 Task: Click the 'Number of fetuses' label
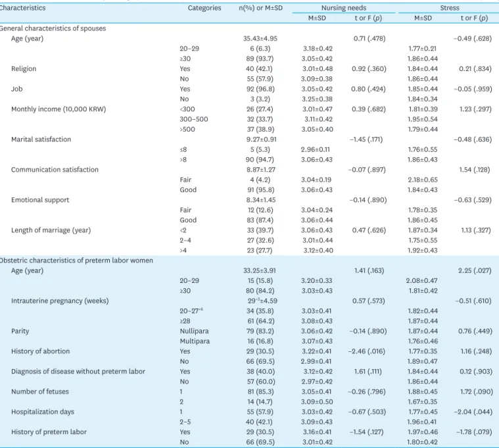click(x=40, y=391)
